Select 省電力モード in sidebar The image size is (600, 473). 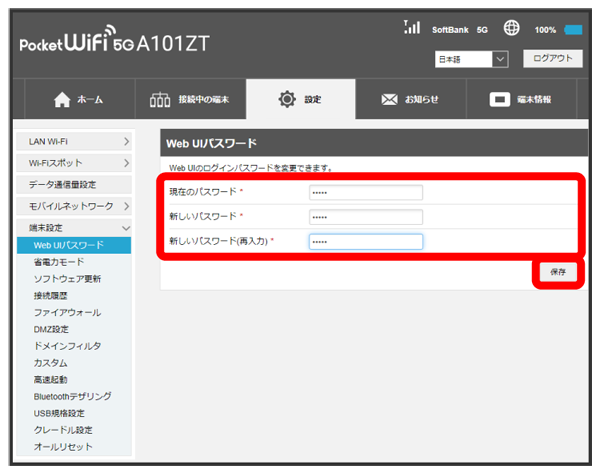click(58, 262)
